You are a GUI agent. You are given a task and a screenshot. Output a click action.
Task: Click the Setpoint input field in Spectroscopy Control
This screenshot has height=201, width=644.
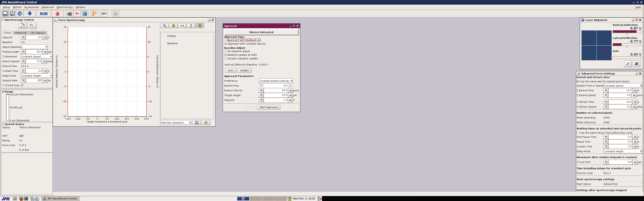click(x=34, y=38)
